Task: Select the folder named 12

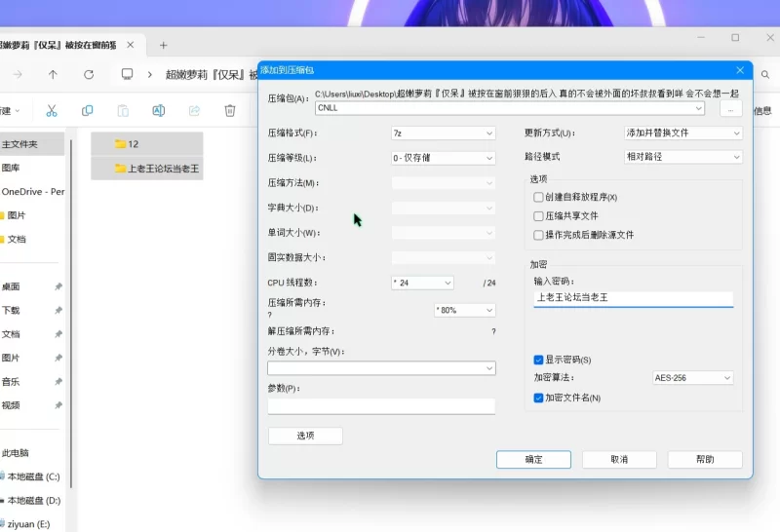Action: click(x=147, y=144)
